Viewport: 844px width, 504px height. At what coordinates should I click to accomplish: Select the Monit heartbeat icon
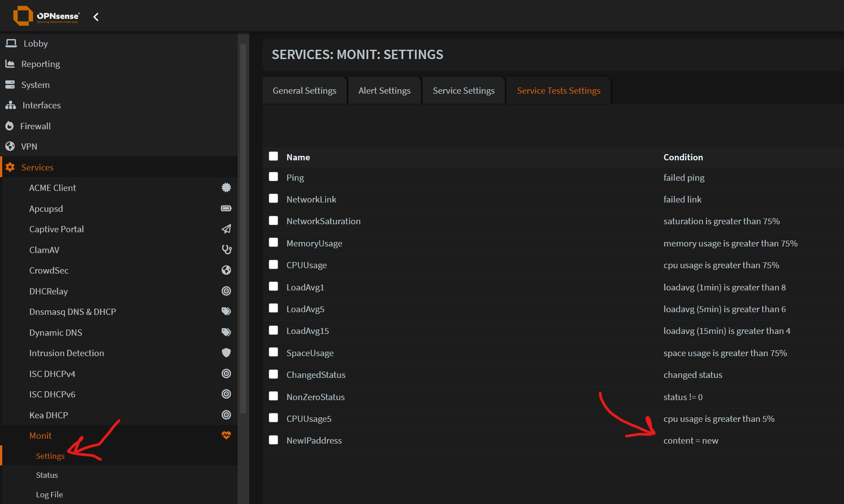point(227,436)
